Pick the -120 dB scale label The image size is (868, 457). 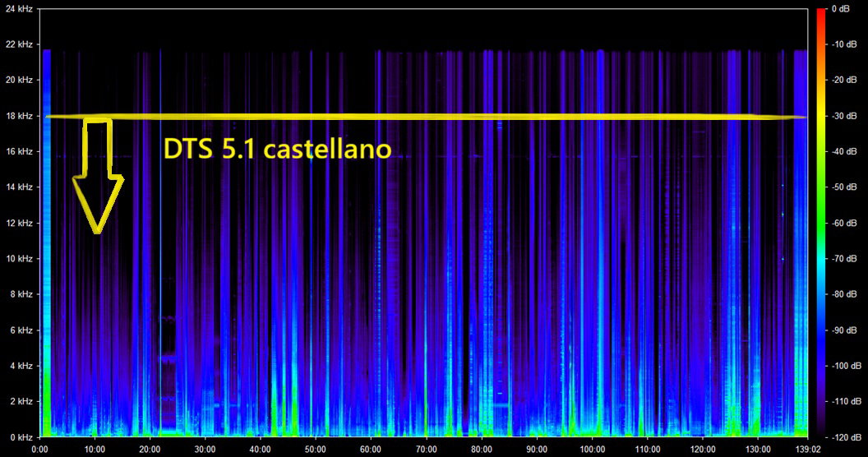[847, 437]
